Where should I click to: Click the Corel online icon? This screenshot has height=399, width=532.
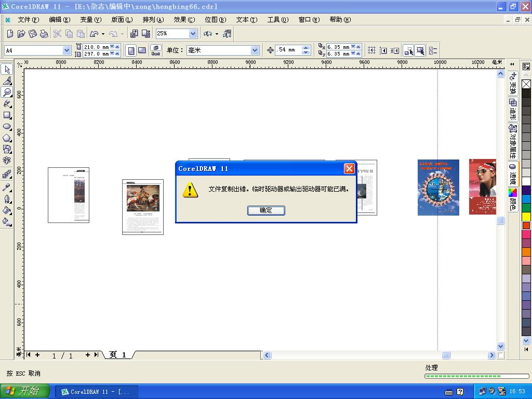click(x=227, y=34)
